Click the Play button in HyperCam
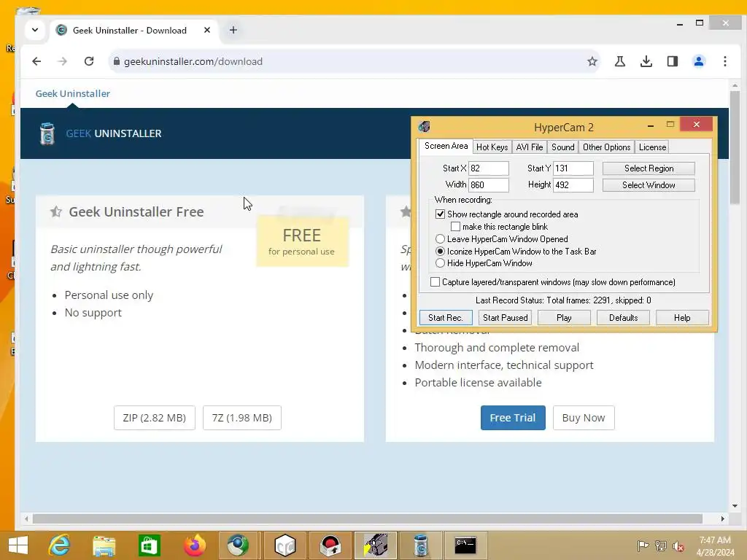Image resolution: width=747 pixels, height=560 pixels. (564, 318)
